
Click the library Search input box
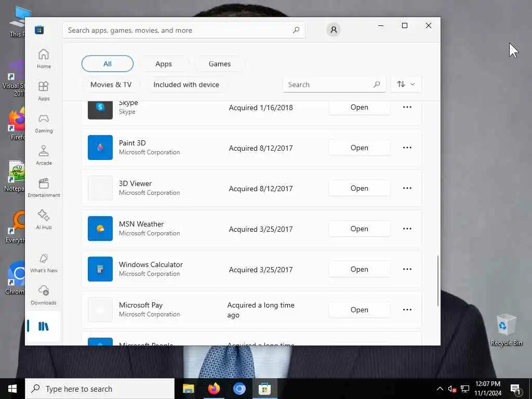tap(334, 85)
